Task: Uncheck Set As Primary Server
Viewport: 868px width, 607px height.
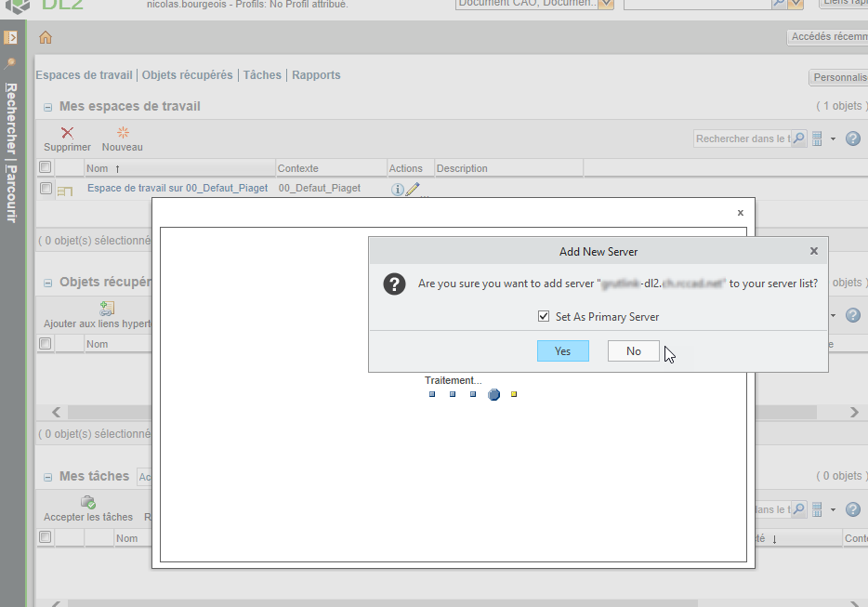Action: coord(544,315)
